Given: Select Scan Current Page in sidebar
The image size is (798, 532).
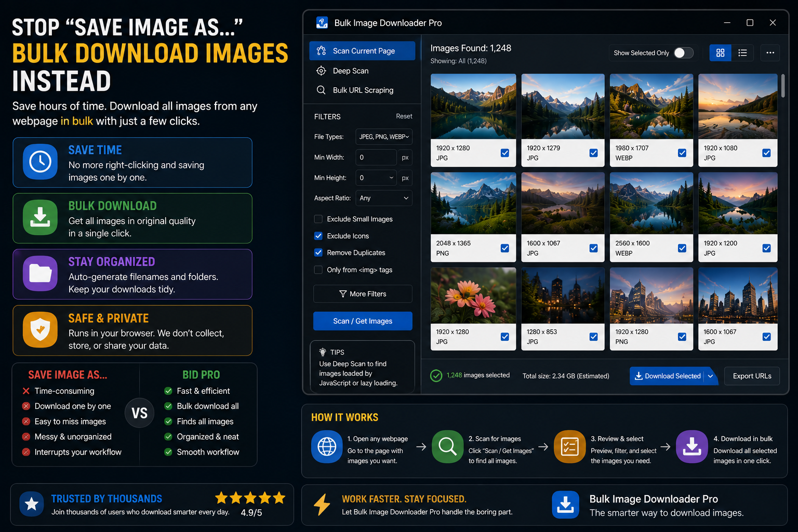Looking at the screenshot, I should pyautogui.click(x=362, y=51).
